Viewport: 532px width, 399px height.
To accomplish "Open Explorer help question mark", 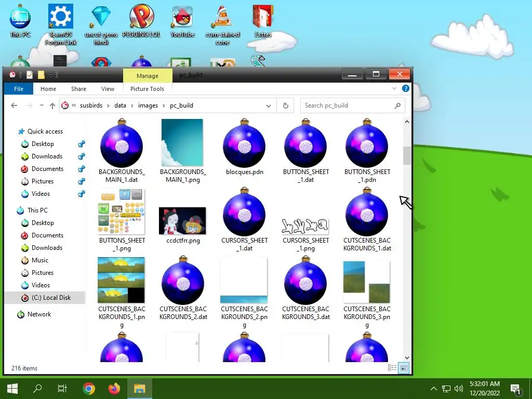I will coord(405,88).
